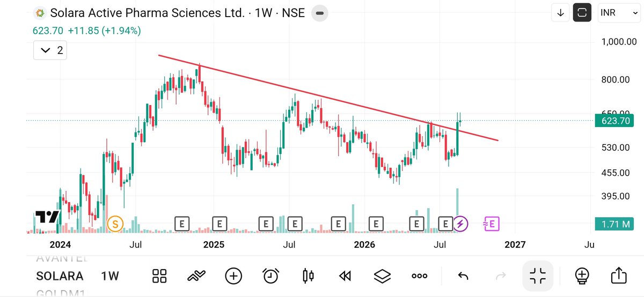This screenshot has height=297, width=644.
Task: Start bar replay with rewind icon
Action: click(x=345, y=276)
